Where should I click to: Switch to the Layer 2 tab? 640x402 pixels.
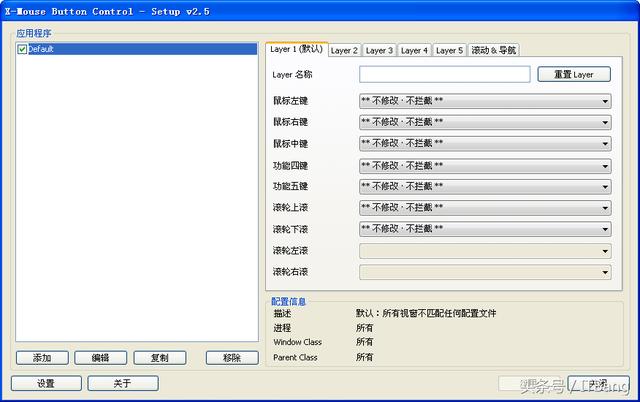pos(344,50)
